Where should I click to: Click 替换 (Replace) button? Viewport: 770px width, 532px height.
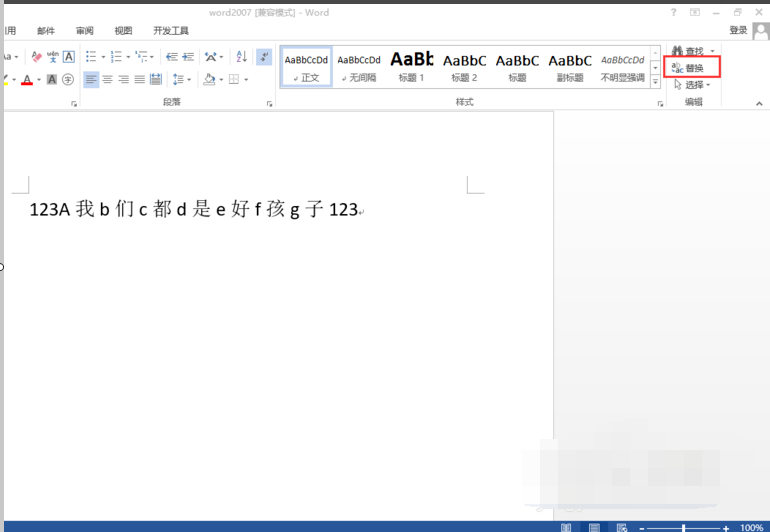(692, 67)
